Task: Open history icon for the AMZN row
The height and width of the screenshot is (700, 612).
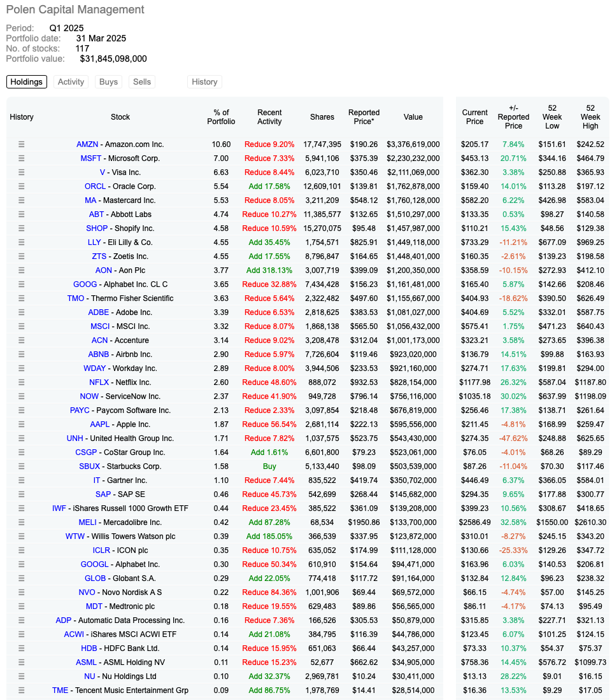Action: 22,144
